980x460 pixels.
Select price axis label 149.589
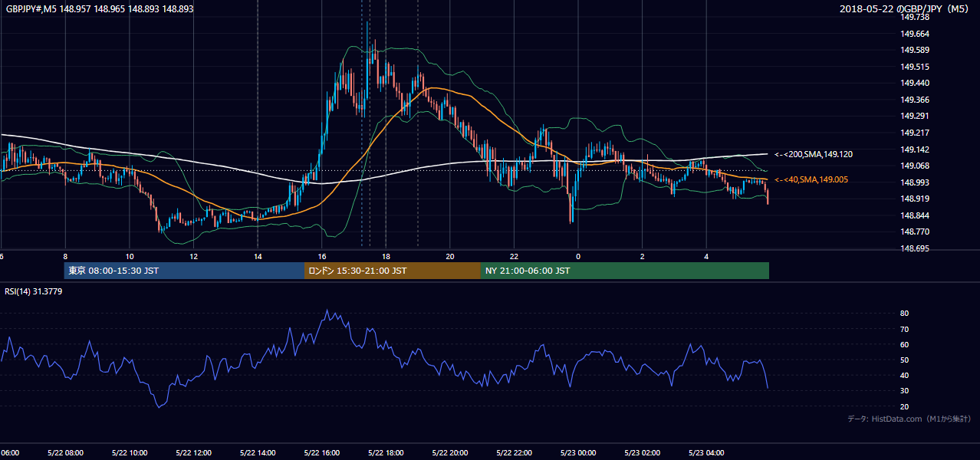915,50
